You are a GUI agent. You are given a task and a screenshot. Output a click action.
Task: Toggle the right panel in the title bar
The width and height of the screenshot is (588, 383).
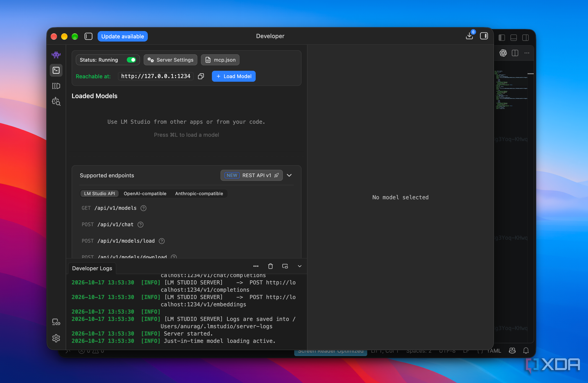[x=484, y=36]
